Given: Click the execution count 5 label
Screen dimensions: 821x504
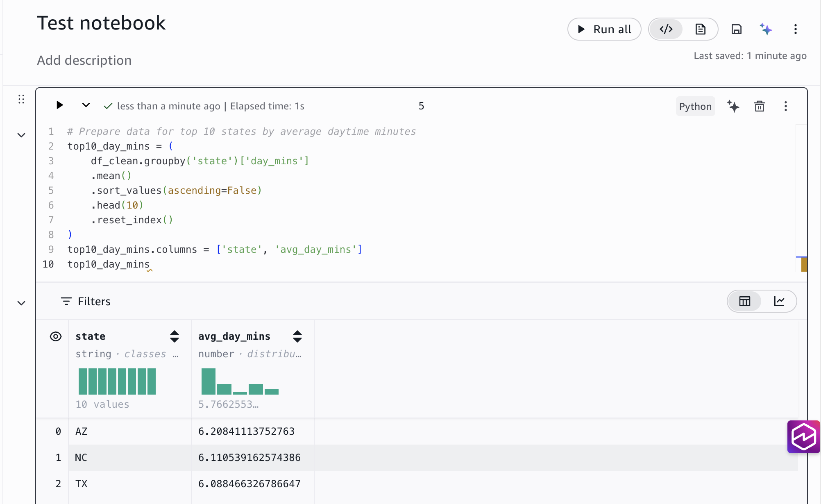Looking at the screenshot, I should click(x=421, y=106).
